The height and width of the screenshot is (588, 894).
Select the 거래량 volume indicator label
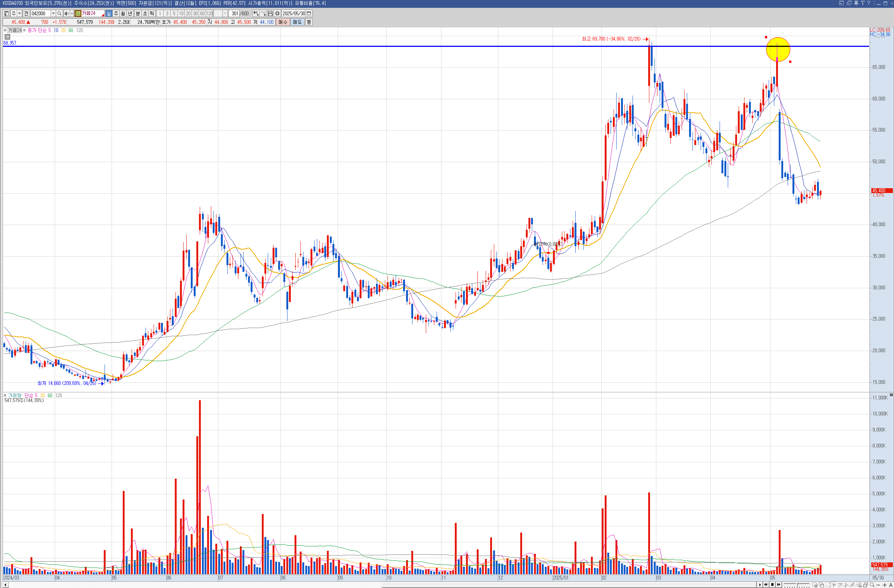coord(15,396)
